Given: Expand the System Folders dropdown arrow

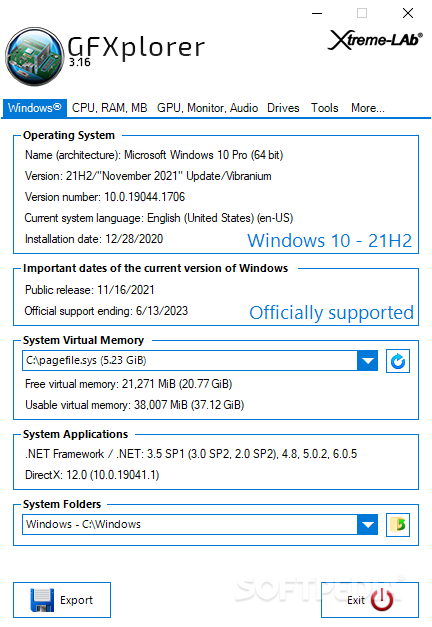Looking at the screenshot, I should click(x=368, y=525).
